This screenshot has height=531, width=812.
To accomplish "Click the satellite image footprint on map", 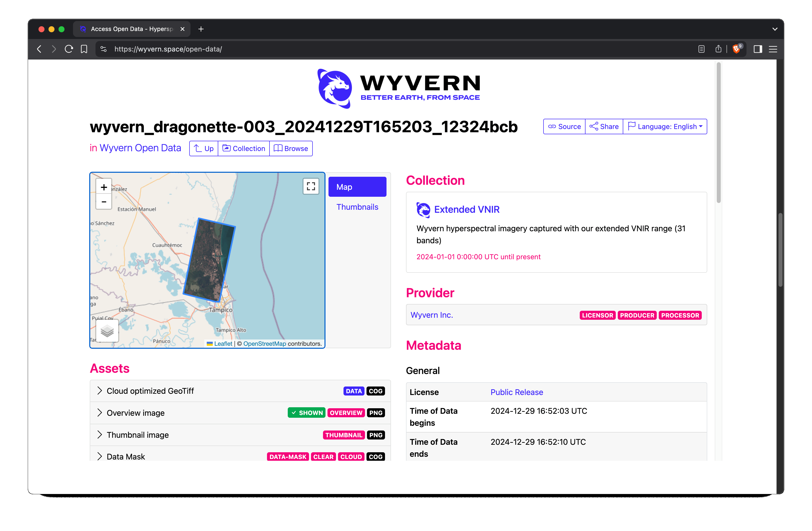I will tap(209, 260).
